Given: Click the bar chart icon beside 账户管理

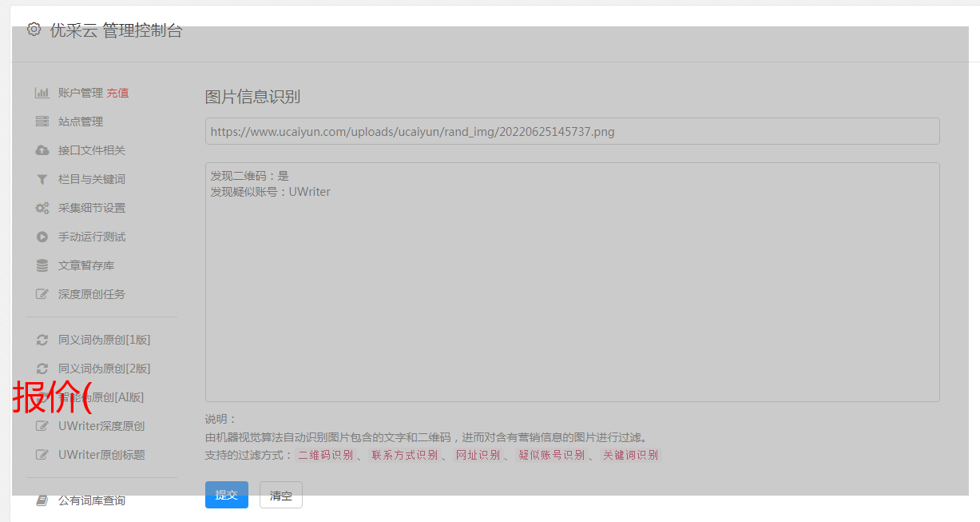Looking at the screenshot, I should pyautogui.click(x=42, y=93).
